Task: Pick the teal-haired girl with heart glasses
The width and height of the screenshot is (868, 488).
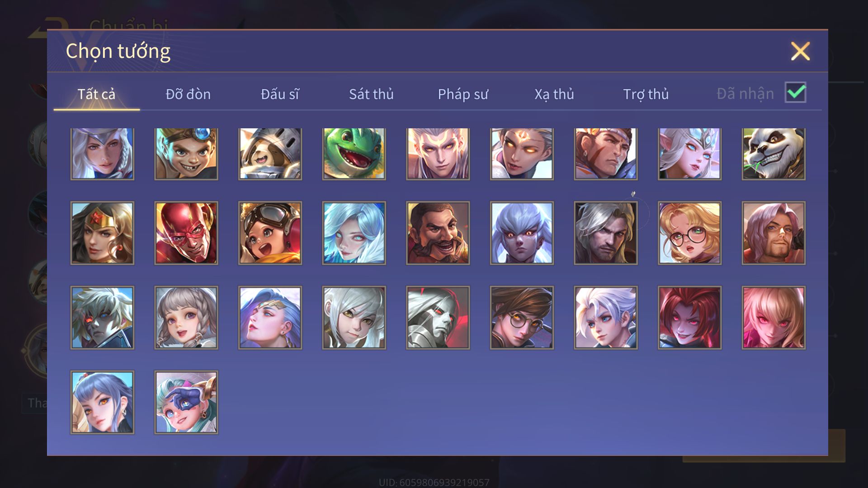Action: click(x=186, y=402)
